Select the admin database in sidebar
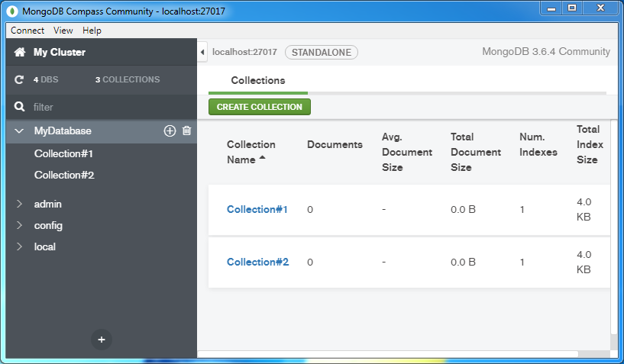 pyautogui.click(x=48, y=204)
